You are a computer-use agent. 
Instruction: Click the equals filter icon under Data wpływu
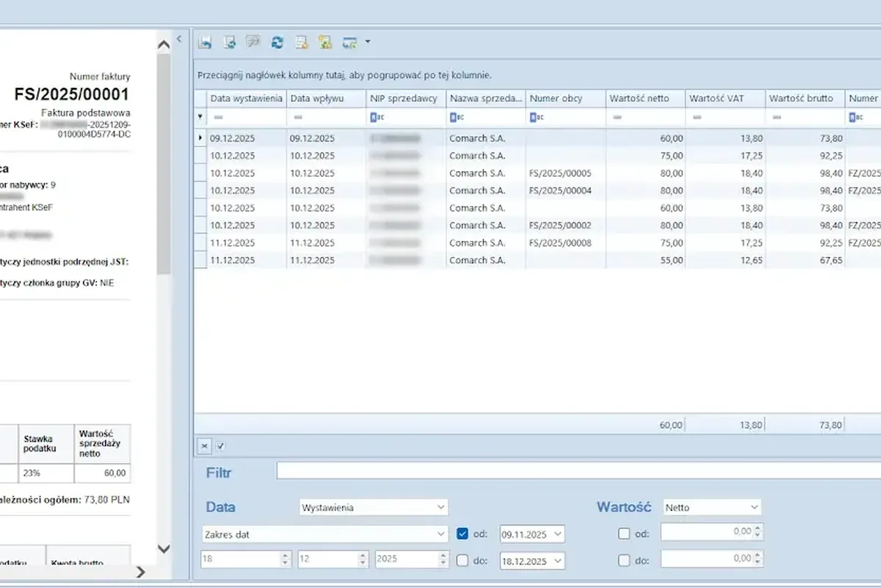click(298, 117)
